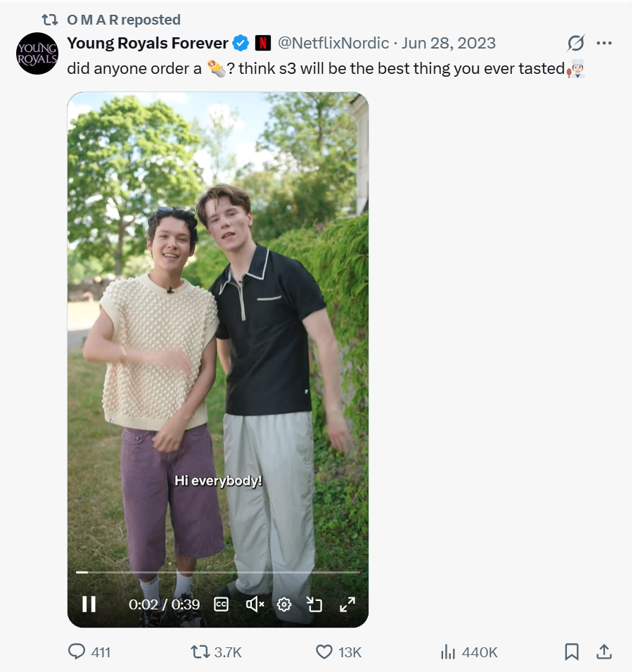Image resolution: width=633 pixels, height=672 pixels.
Task: Expand video to fullscreen
Action: point(347,604)
